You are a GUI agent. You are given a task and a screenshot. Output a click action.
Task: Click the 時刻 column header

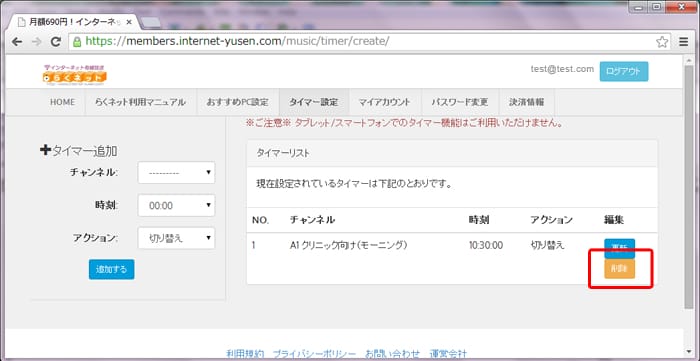pos(479,220)
